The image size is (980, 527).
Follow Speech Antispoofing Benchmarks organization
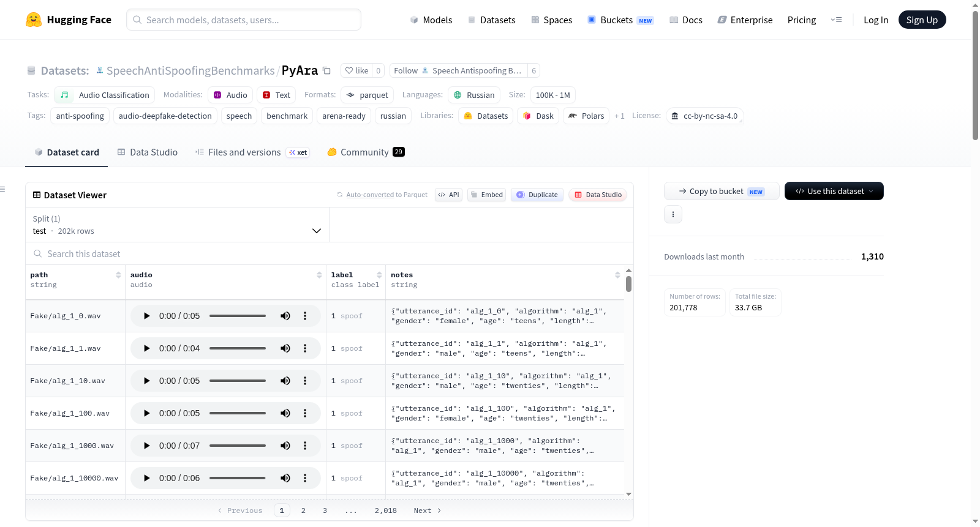coord(458,70)
